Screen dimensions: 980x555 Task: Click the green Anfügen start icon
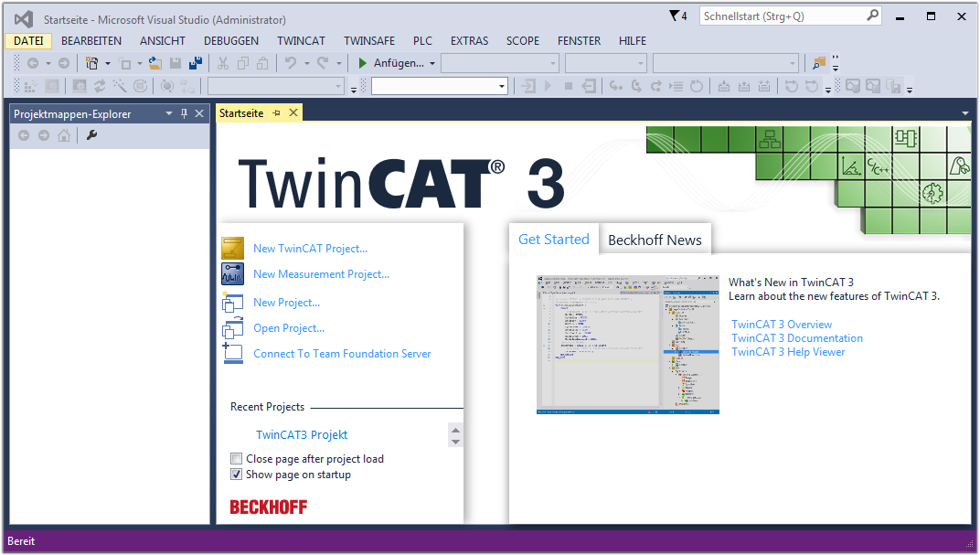click(x=361, y=63)
